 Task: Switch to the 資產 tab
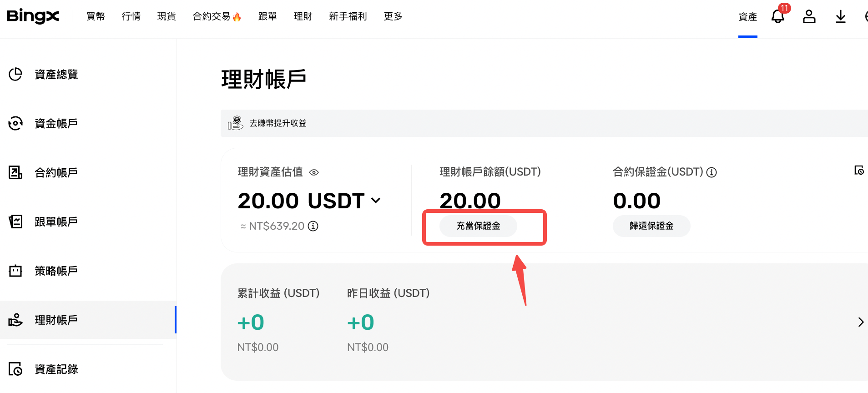pos(747,16)
